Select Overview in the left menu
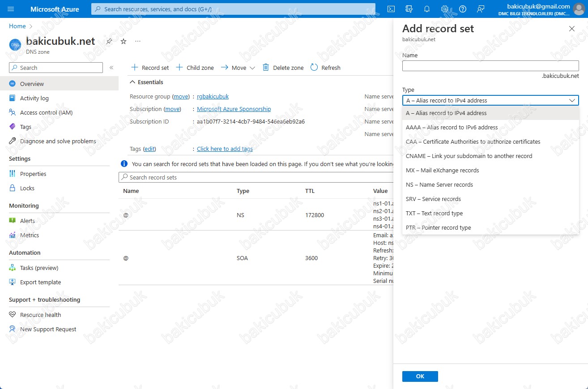588x389 pixels. click(59, 84)
